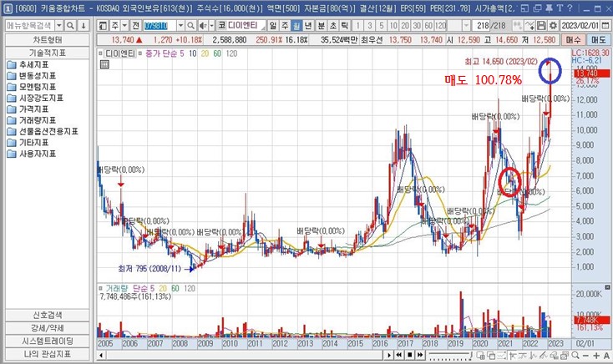The height and width of the screenshot is (364, 613).
Task: Click the calendar icon next to 2023/02/01
Action: pyautogui.click(x=605, y=26)
